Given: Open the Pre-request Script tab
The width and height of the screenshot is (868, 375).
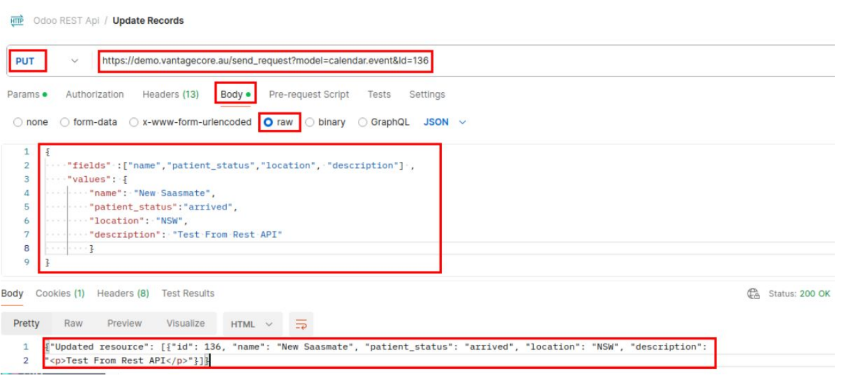Looking at the screenshot, I should click(309, 94).
